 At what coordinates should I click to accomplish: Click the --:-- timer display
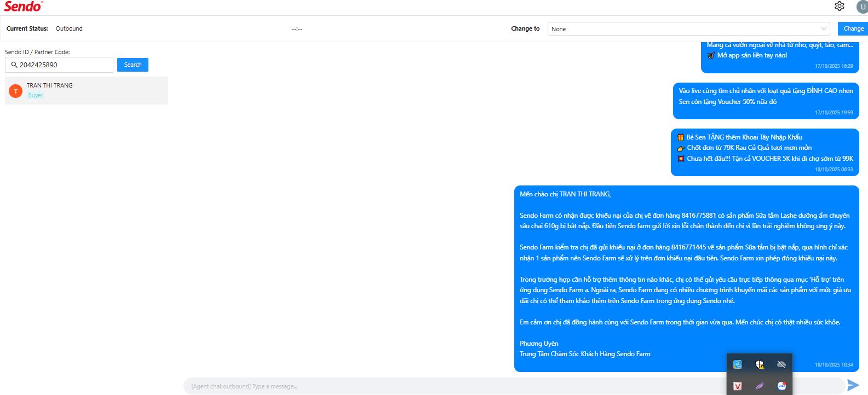click(297, 29)
